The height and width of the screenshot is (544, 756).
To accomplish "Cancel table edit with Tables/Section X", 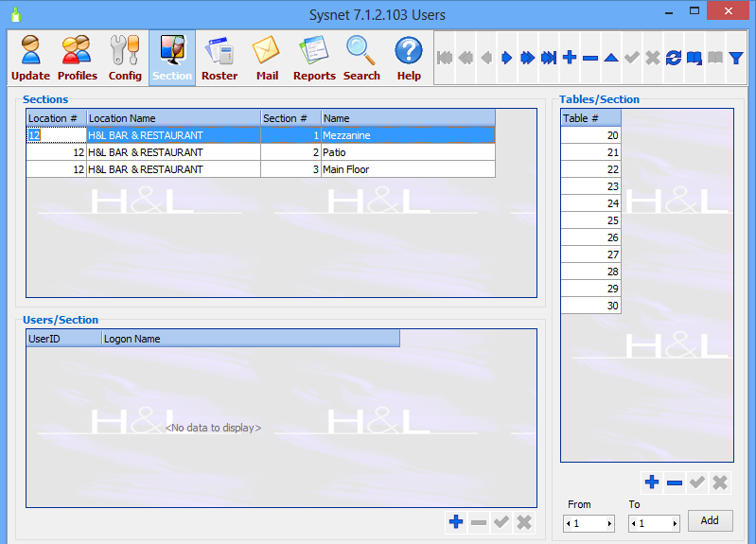I will tap(720, 483).
